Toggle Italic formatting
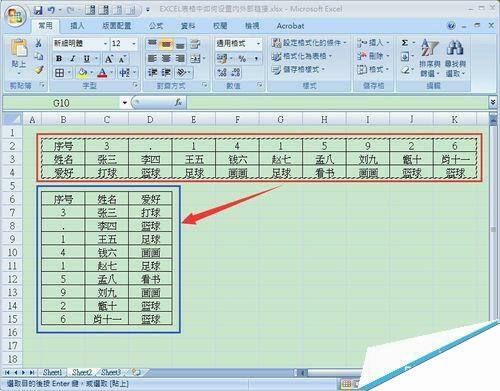The height and width of the screenshot is (391, 500). pos(73,59)
